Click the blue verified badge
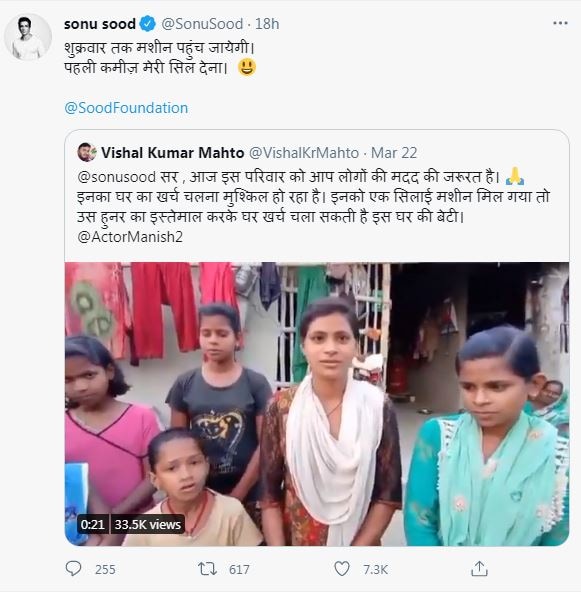Viewport: 581px width, 594px height. point(148,24)
